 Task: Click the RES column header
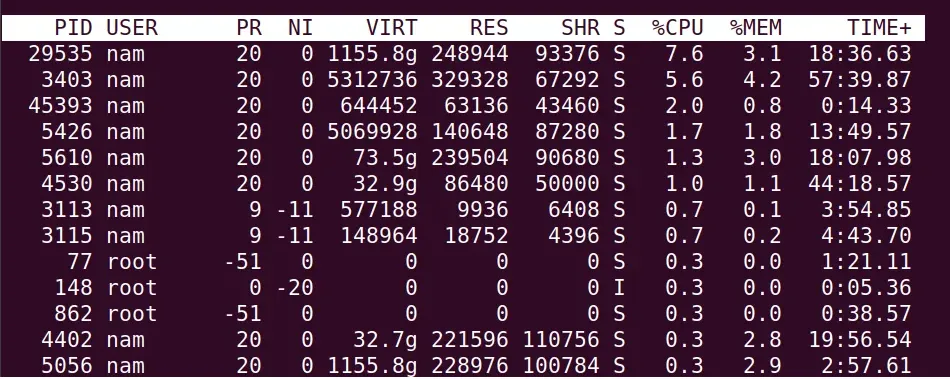(489, 28)
